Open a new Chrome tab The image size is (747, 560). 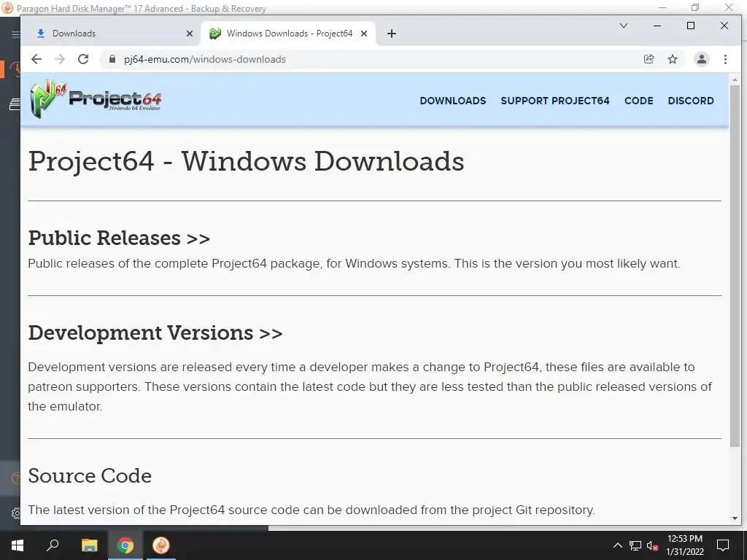[392, 34]
